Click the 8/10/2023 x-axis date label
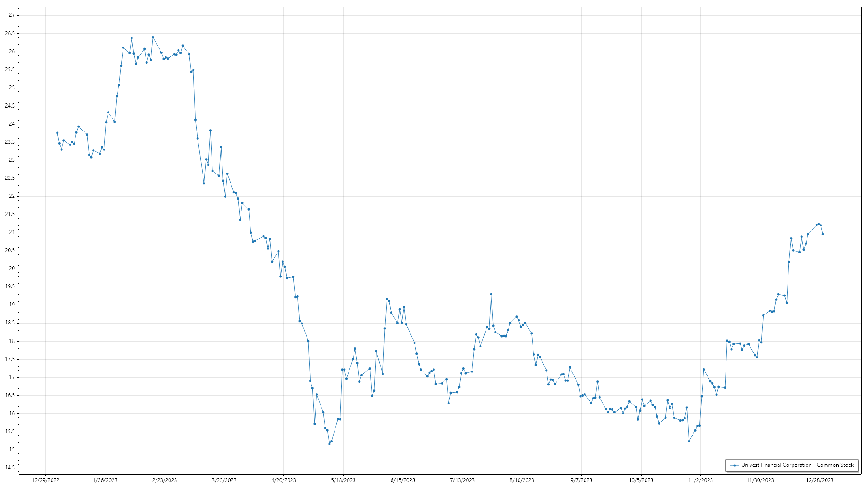Screen dimensions: 868x488 coord(522,480)
